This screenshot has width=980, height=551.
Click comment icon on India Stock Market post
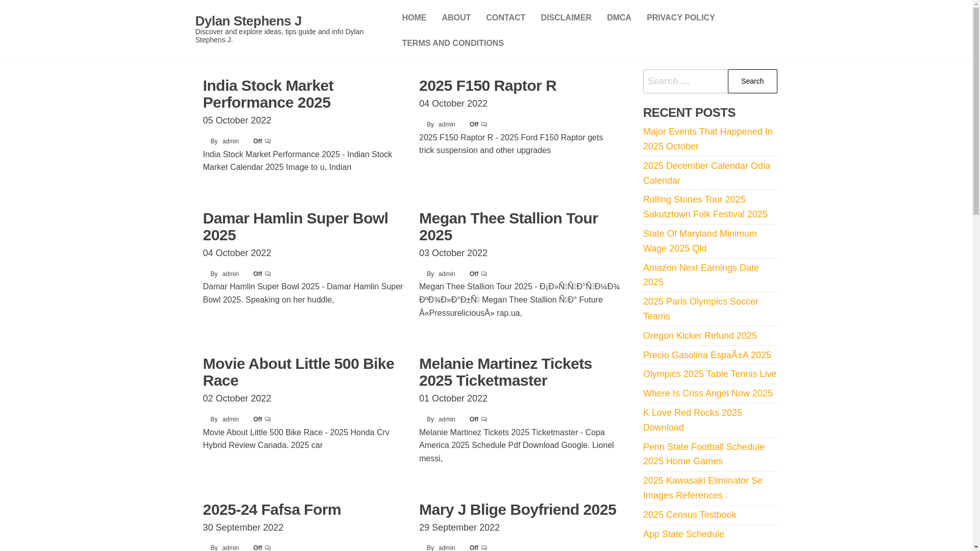click(268, 141)
